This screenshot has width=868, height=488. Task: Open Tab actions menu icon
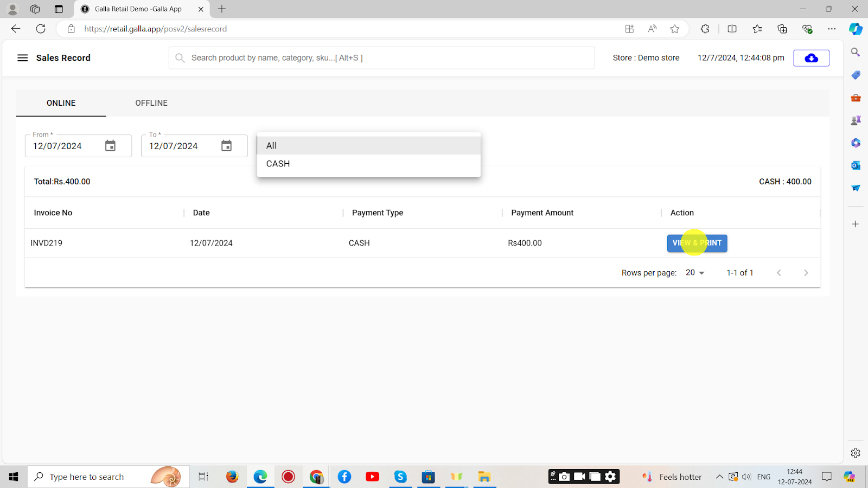[59, 9]
